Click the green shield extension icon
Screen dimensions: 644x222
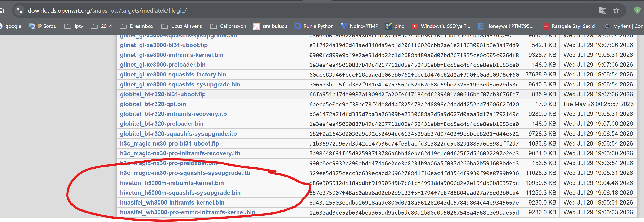(x=637, y=10)
